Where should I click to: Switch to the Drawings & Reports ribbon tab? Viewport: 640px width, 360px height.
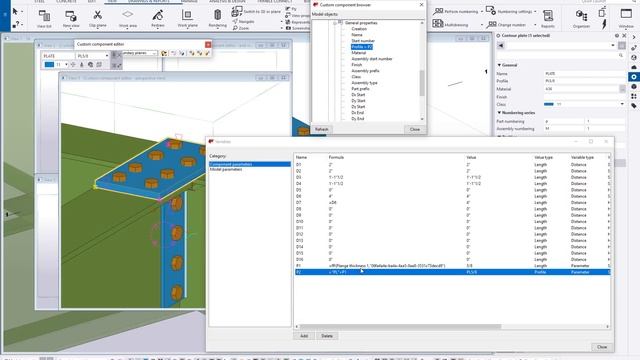tap(150, 2)
